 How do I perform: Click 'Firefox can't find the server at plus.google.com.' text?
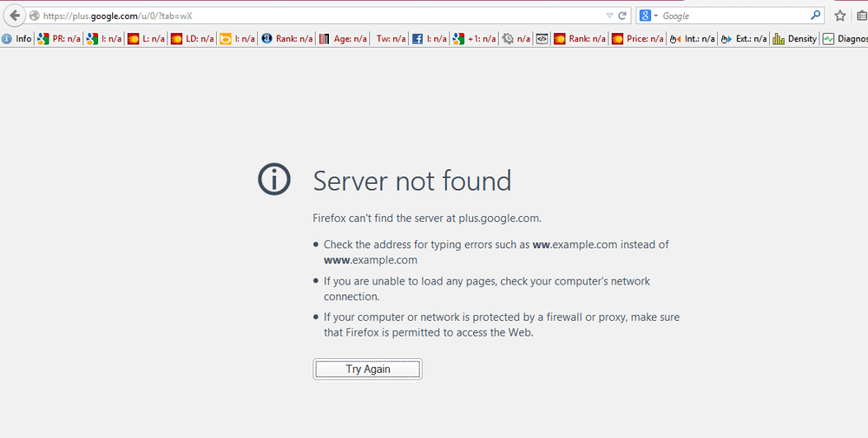[x=427, y=218]
